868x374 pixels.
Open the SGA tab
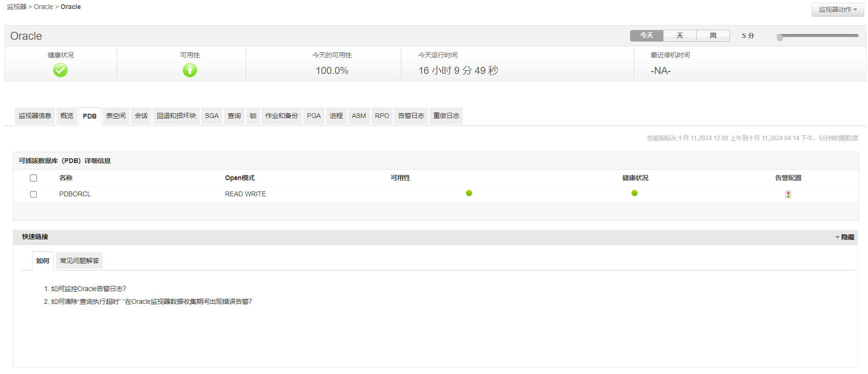pos(212,116)
